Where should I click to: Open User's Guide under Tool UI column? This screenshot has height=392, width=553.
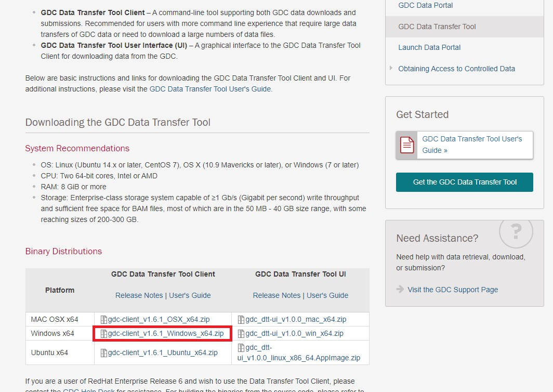click(x=327, y=295)
